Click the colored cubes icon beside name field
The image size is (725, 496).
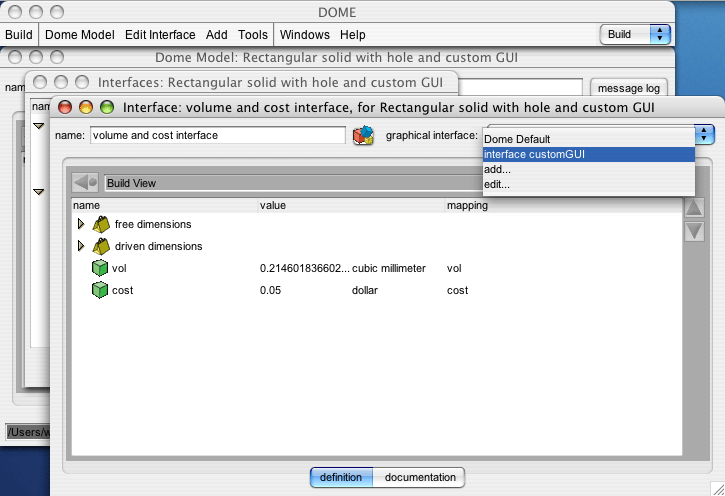point(363,135)
